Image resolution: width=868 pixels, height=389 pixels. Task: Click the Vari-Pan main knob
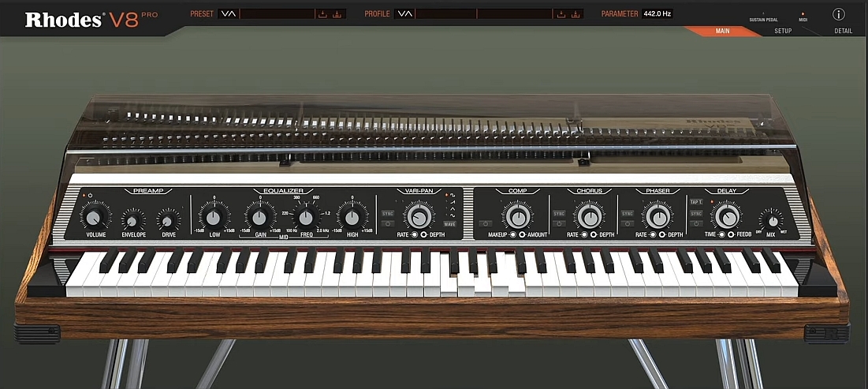tap(419, 217)
